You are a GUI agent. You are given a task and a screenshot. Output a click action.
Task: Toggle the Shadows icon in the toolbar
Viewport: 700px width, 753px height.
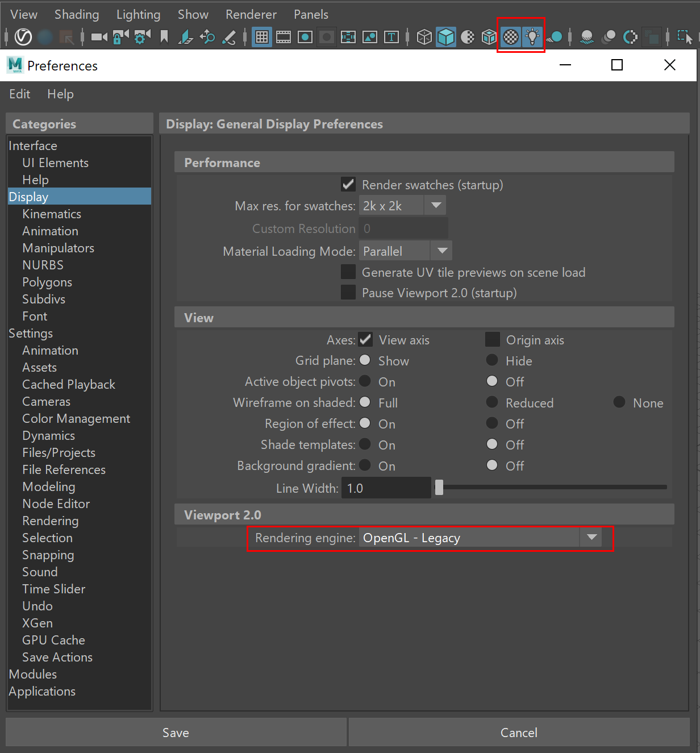pyautogui.click(x=555, y=37)
